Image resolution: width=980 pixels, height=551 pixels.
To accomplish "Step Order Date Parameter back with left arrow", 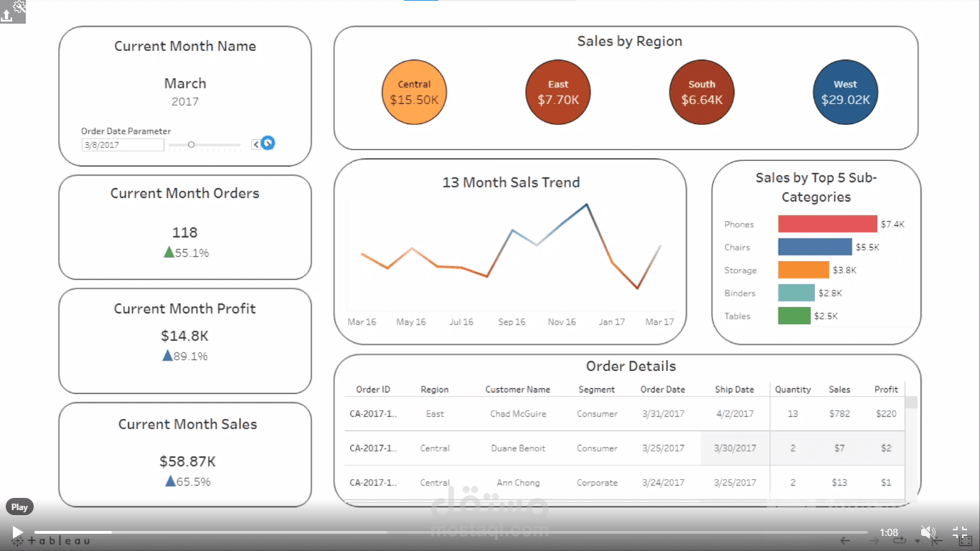I will click(255, 144).
